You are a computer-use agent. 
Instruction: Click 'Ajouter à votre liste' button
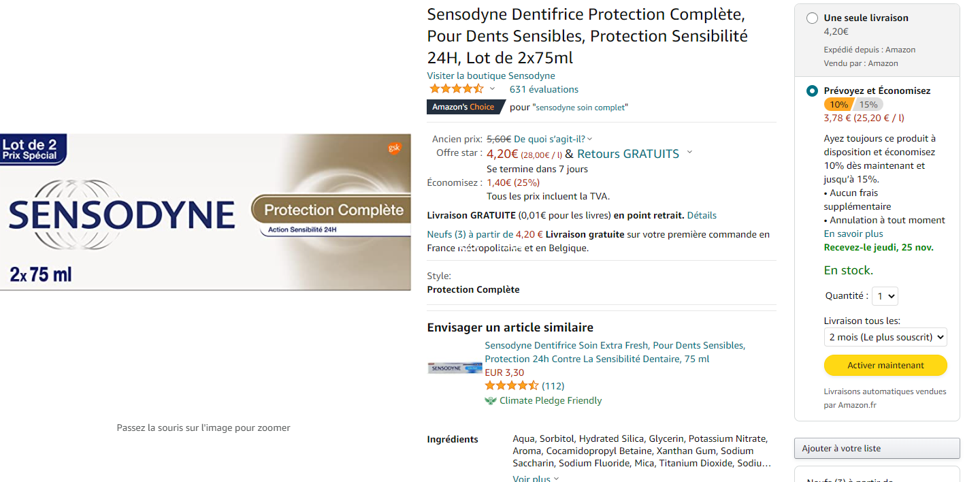point(877,448)
